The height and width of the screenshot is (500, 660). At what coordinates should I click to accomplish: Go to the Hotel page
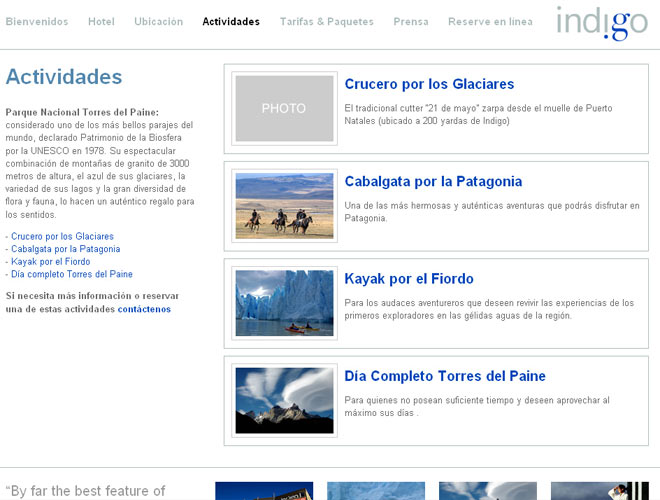click(x=101, y=21)
